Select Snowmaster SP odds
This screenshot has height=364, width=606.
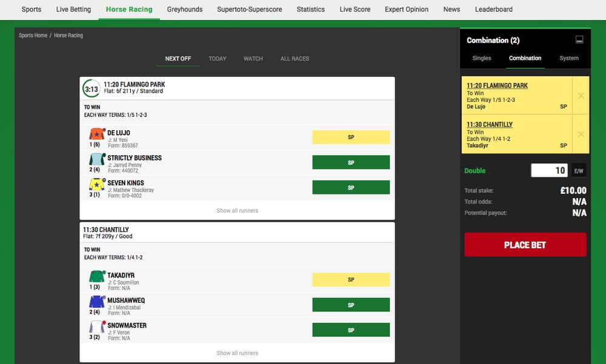351,330
